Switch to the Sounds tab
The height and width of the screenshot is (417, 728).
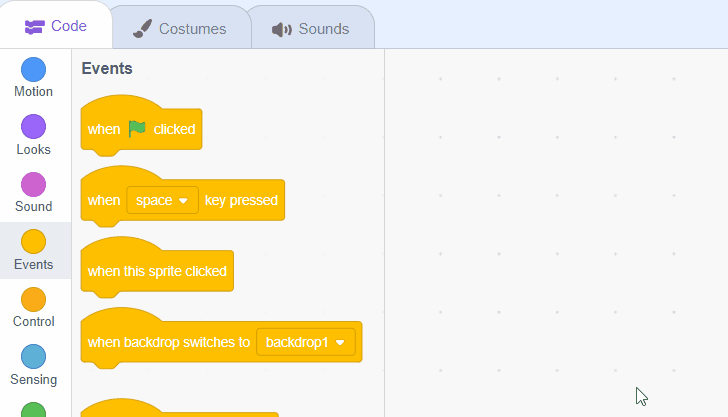coord(311,29)
